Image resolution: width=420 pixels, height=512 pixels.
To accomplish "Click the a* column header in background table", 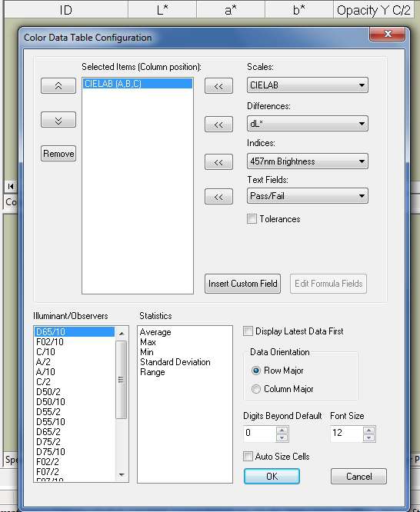I will tap(231, 10).
